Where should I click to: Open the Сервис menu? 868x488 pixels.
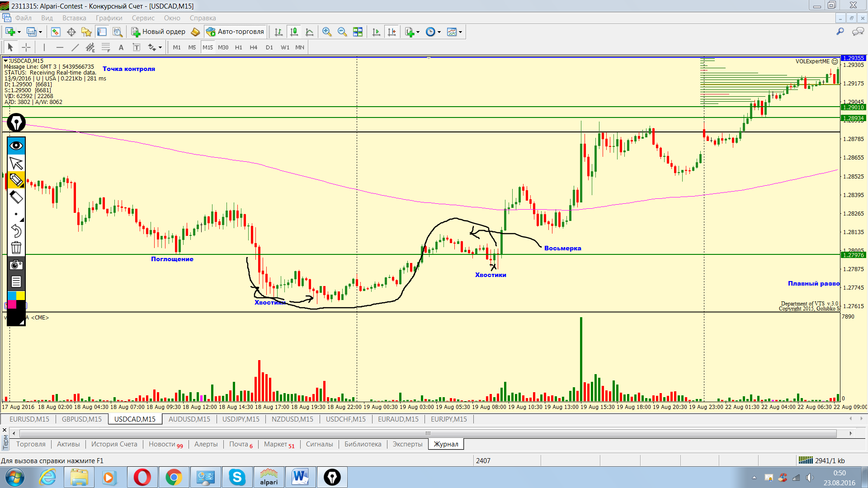[x=143, y=18]
